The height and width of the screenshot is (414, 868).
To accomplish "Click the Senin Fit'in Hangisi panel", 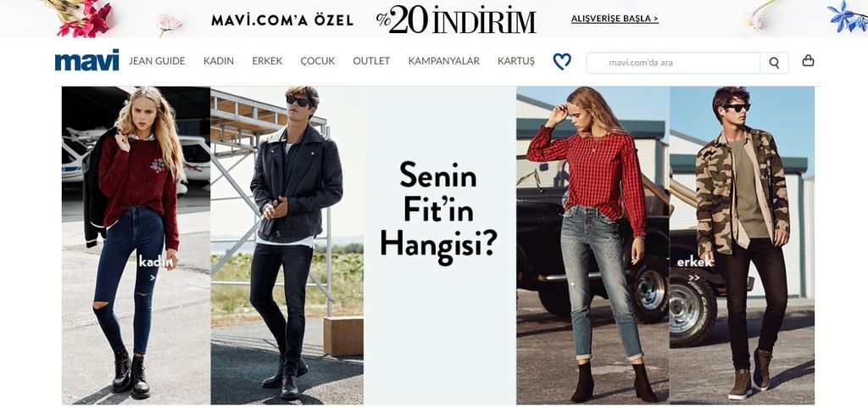I will click(x=440, y=245).
